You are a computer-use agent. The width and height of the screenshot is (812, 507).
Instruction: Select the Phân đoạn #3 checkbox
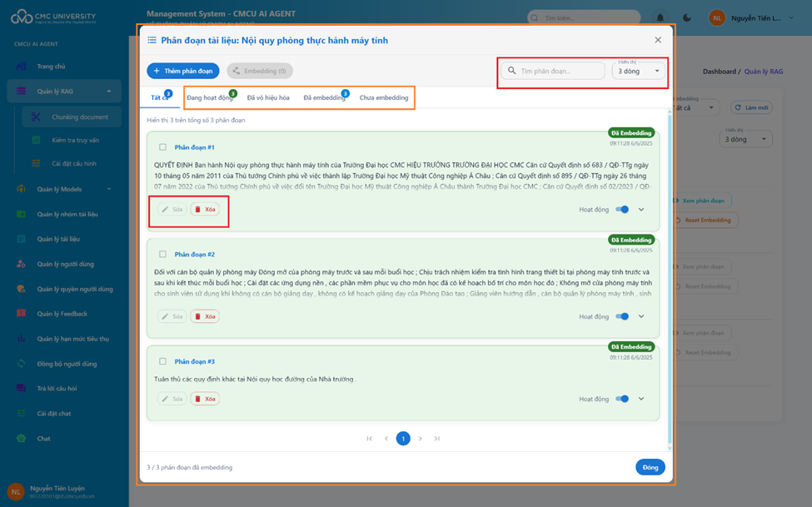(x=162, y=361)
